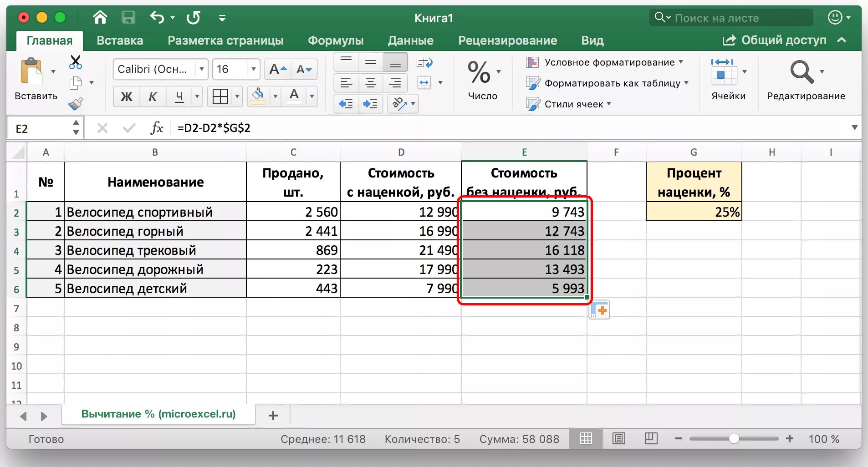Apply fill color with paint bucket
Screen dimensions: 868x467
coord(258,96)
